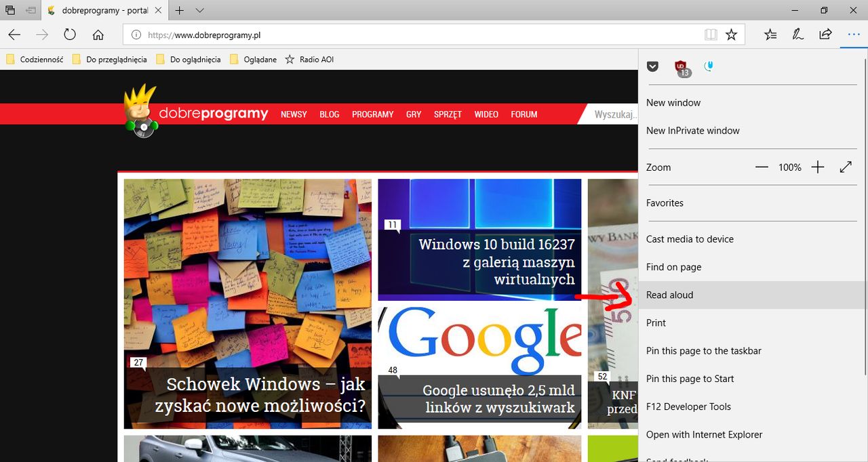Show tab previews chevron
This screenshot has height=462, width=868.
(199, 10)
